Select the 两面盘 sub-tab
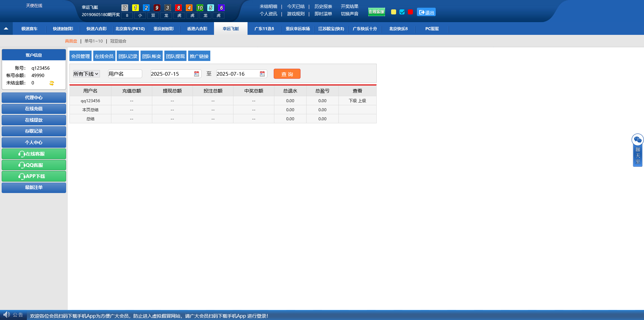The image size is (644, 320). click(x=71, y=41)
